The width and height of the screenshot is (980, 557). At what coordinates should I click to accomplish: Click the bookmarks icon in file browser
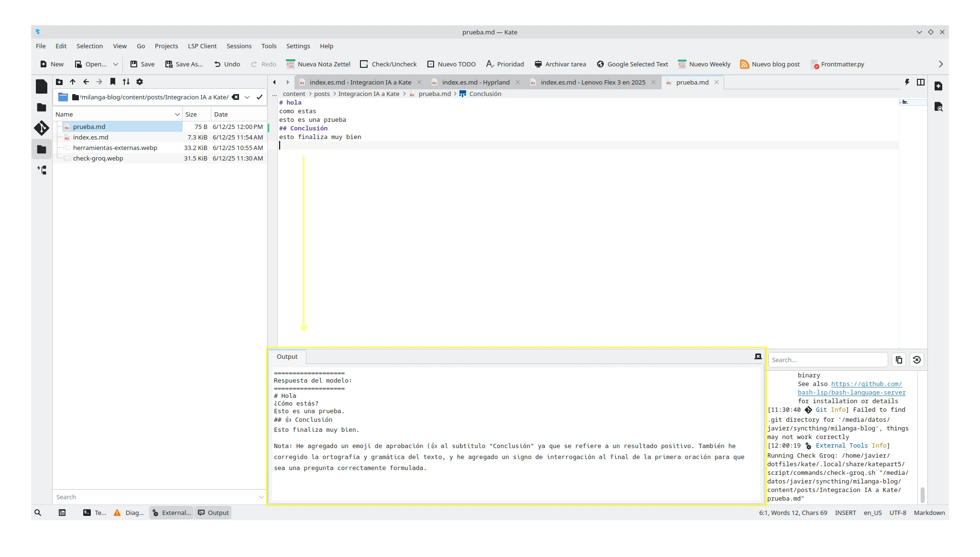tap(113, 82)
